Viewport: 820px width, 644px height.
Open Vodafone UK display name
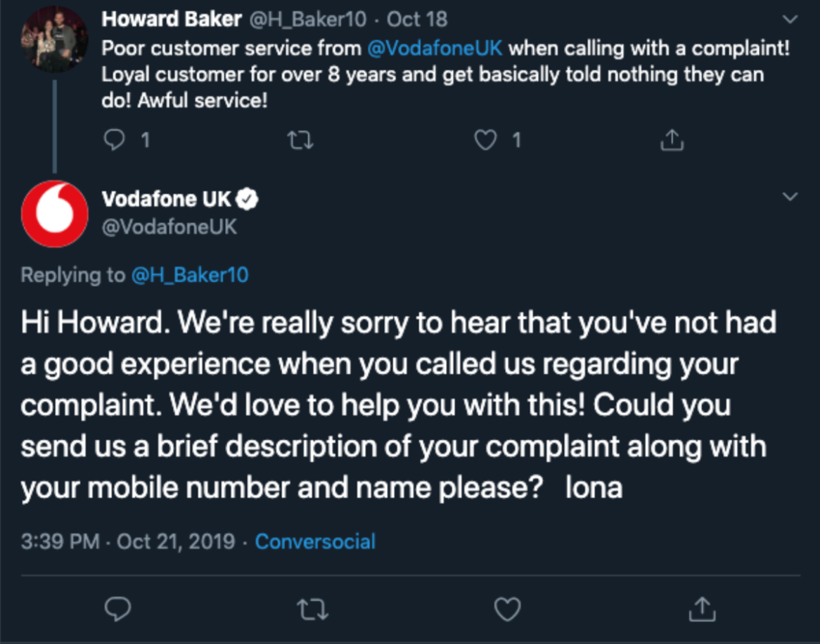166,199
